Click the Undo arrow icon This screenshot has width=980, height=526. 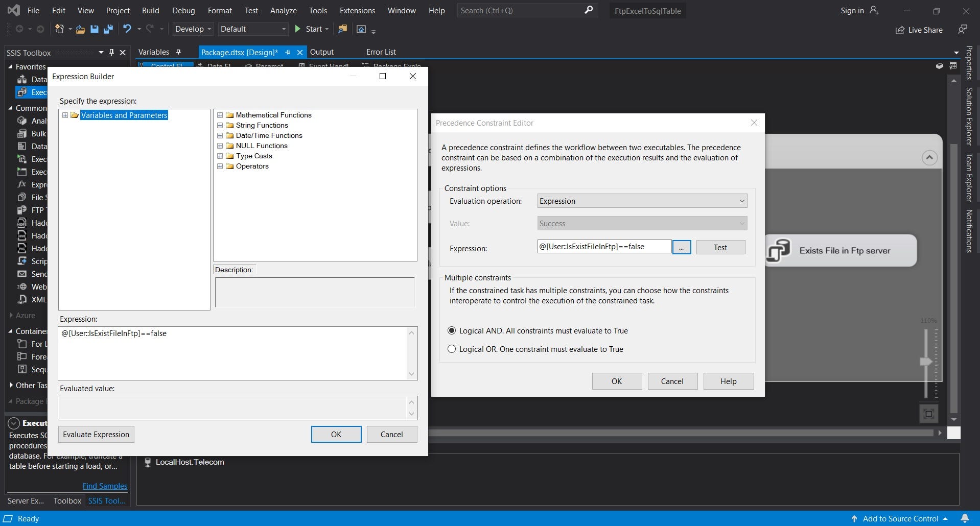[x=127, y=29]
